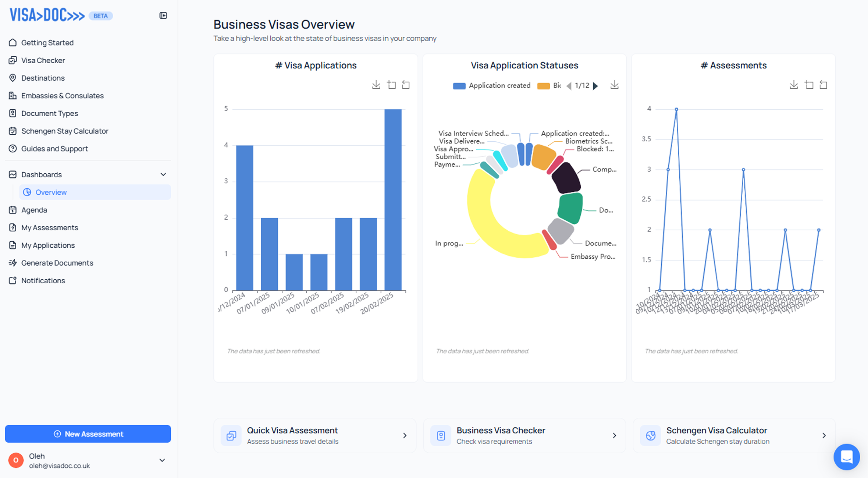Screen dimensions: 868x478
Task: Expand the Oleh user account menu
Action: pyautogui.click(x=162, y=460)
